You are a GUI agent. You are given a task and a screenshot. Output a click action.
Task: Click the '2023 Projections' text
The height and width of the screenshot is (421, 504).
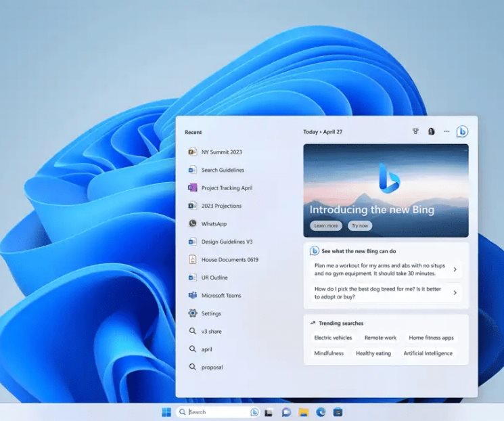click(x=221, y=206)
